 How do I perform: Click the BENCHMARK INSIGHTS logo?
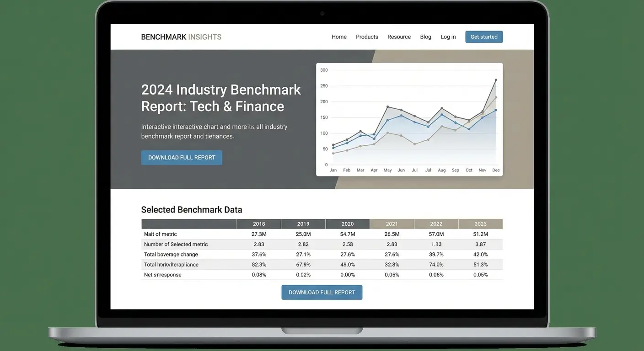(x=181, y=37)
